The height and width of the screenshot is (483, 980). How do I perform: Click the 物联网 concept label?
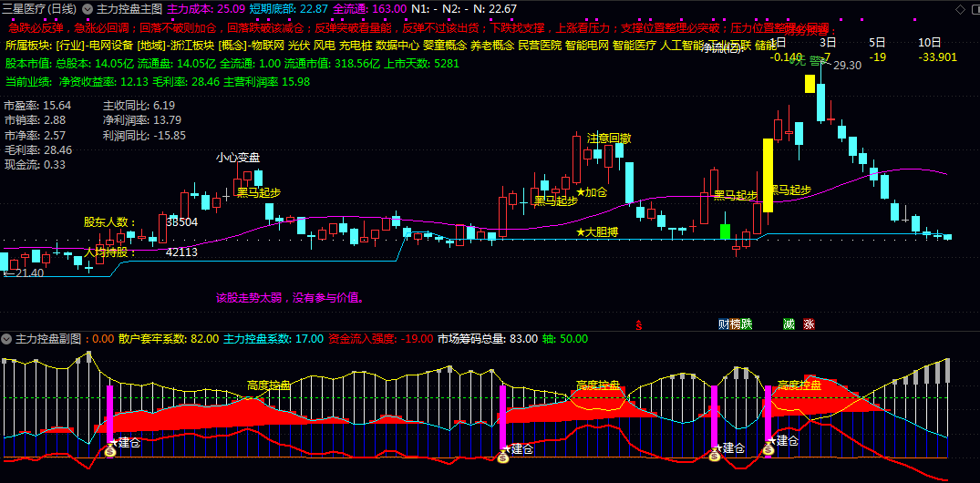[267, 46]
